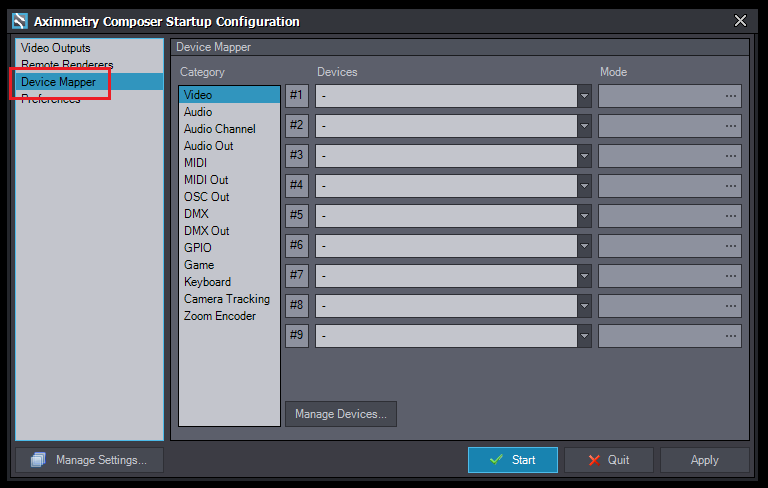Select the Audio Out category
The width and height of the screenshot is (768, 488).
coord(208,146)
